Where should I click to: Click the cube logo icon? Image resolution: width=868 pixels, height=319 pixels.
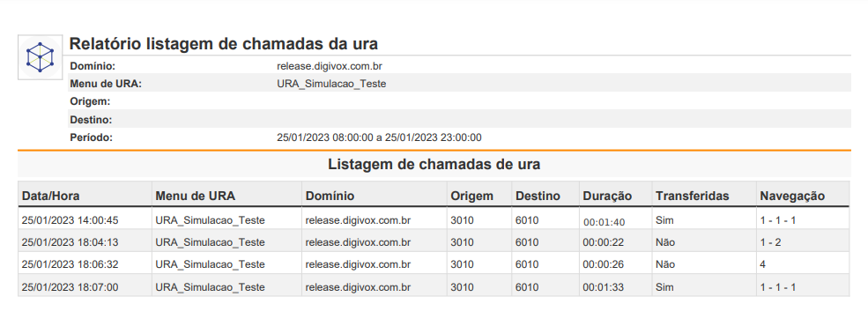(x=41, y=57)
